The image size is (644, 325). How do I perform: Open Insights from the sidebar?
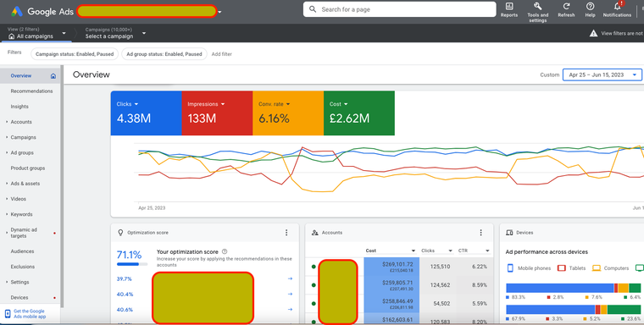[19, 107]
